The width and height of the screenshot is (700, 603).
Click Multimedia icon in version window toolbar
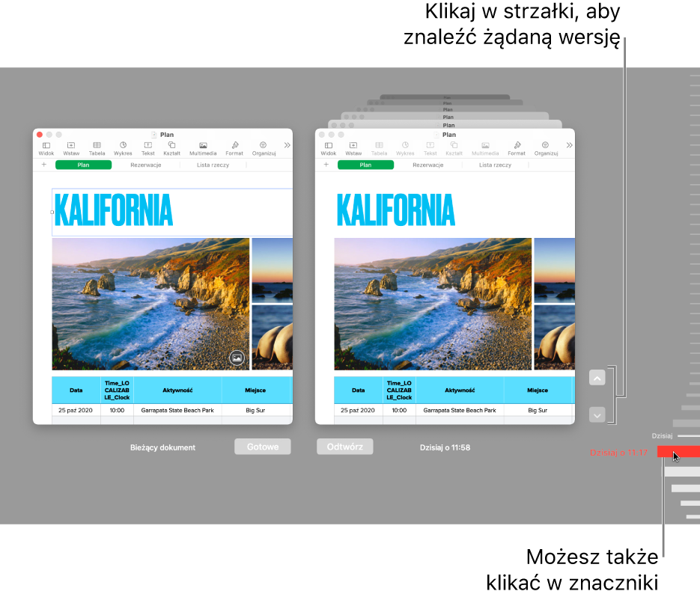pos(485,149)
